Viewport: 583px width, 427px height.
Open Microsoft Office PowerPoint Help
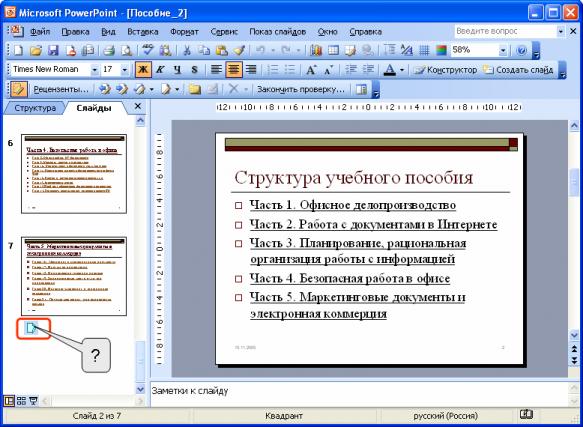click(522, 50)
